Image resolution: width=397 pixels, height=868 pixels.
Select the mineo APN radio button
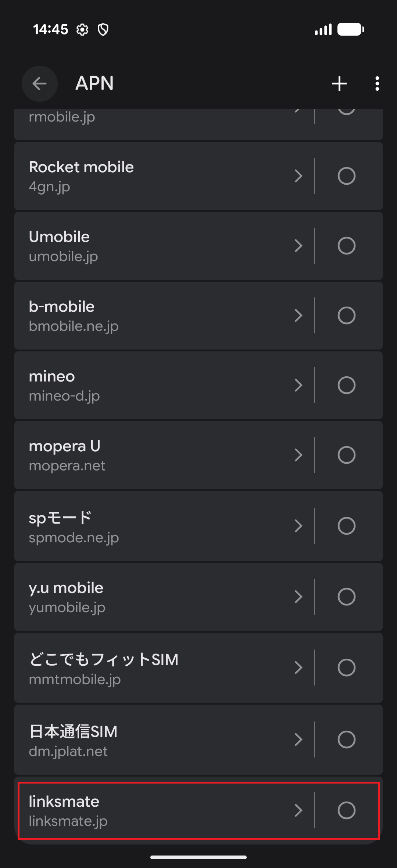(x=346, y=385)
